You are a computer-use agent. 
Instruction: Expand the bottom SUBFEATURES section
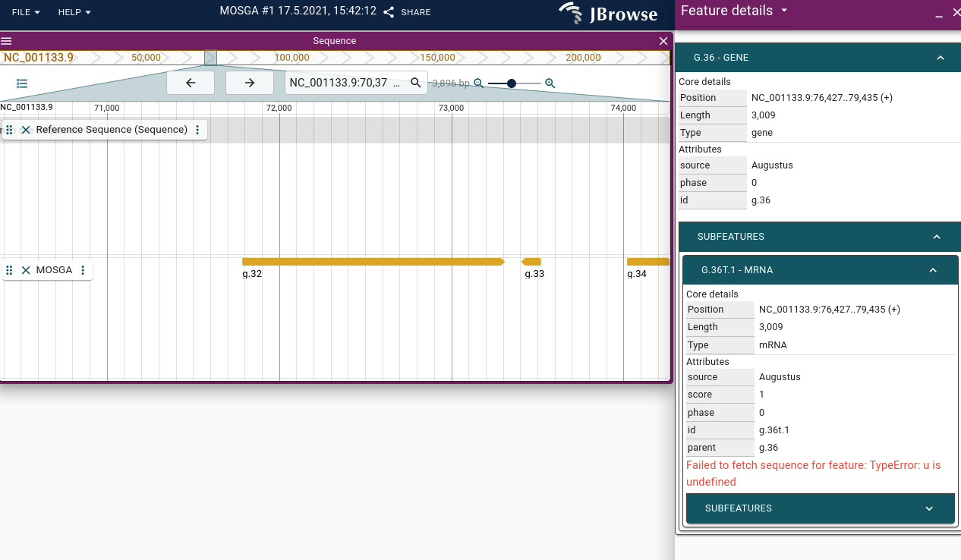(929, 508)
